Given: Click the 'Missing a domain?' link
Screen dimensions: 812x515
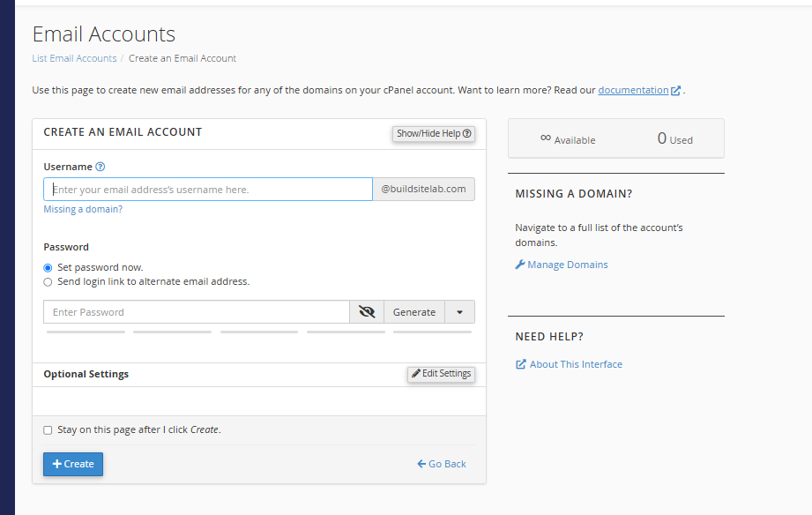Looking at the screenshot, I should (x=83, y=209).
